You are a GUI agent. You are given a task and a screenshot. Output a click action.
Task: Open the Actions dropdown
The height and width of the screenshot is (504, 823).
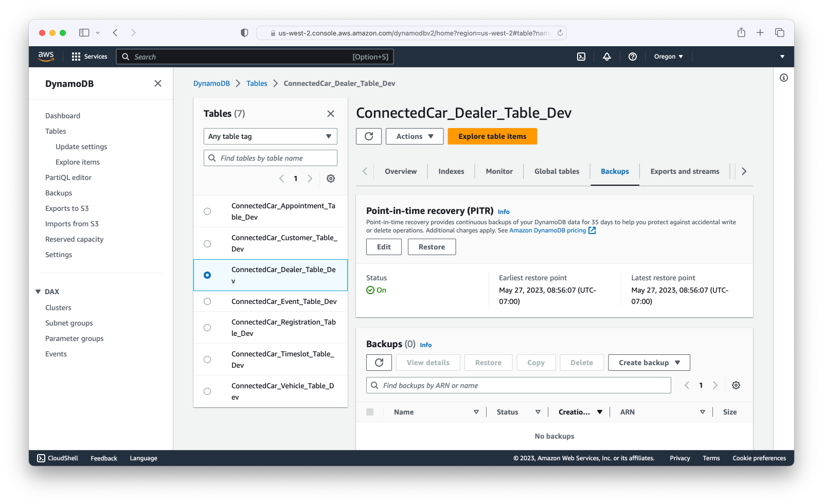click(415, 136)
